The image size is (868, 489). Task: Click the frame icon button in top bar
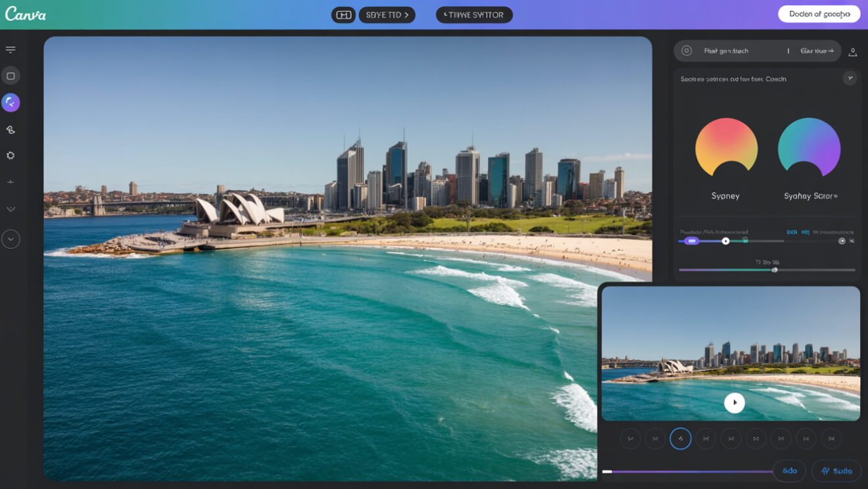point(343,14)
